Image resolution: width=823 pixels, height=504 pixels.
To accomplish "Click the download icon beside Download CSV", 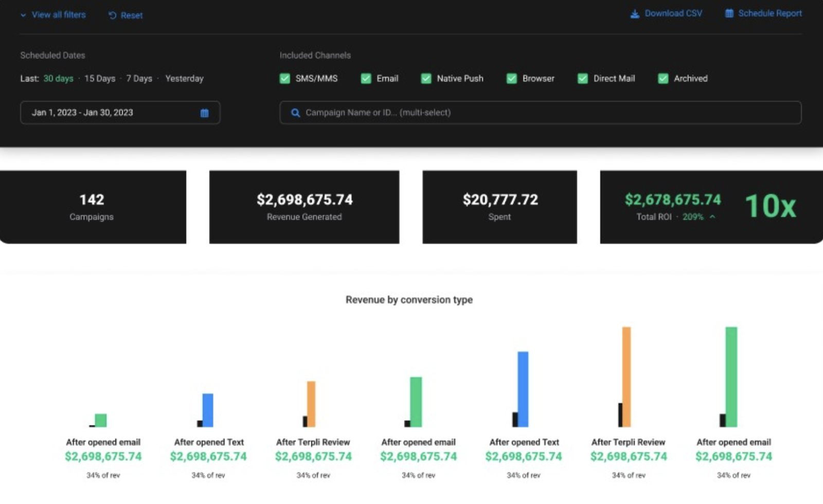I will pyautogui.click(x=635, y=14).
